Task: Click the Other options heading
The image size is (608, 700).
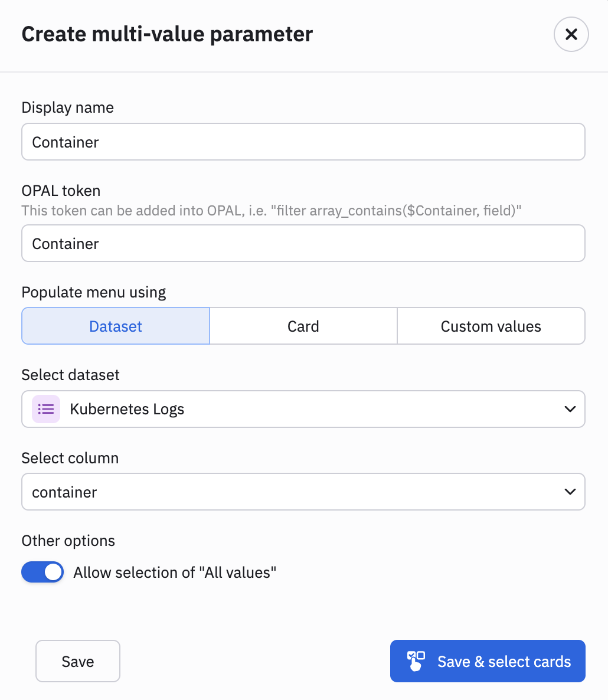Action: (68, 541)
